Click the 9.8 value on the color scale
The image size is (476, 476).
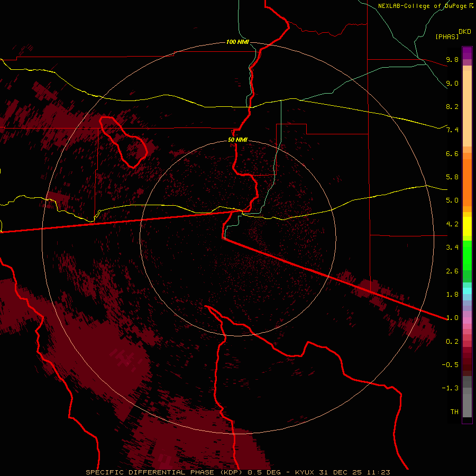pos(452,59)
